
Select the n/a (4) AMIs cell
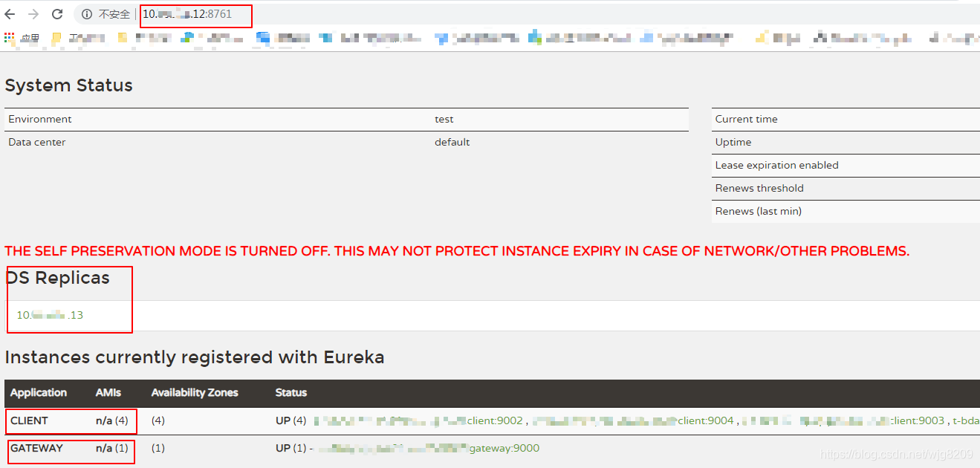[x=112, y=420]
